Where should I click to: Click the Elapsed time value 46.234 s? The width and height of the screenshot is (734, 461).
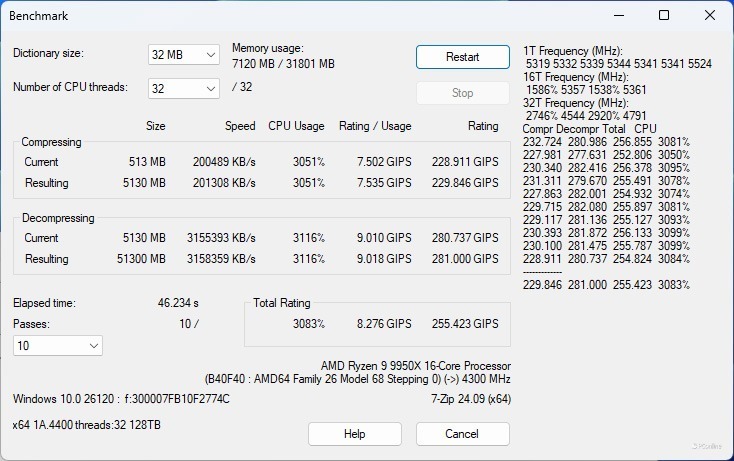pos(178,302)
